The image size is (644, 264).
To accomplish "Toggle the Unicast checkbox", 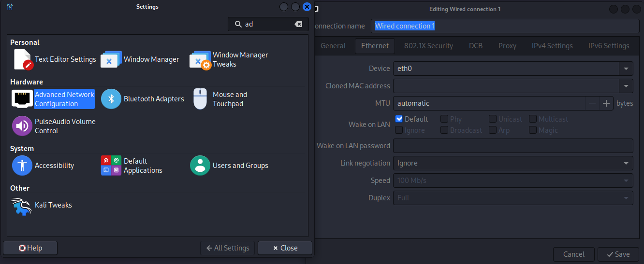I will tap(492, 119).
